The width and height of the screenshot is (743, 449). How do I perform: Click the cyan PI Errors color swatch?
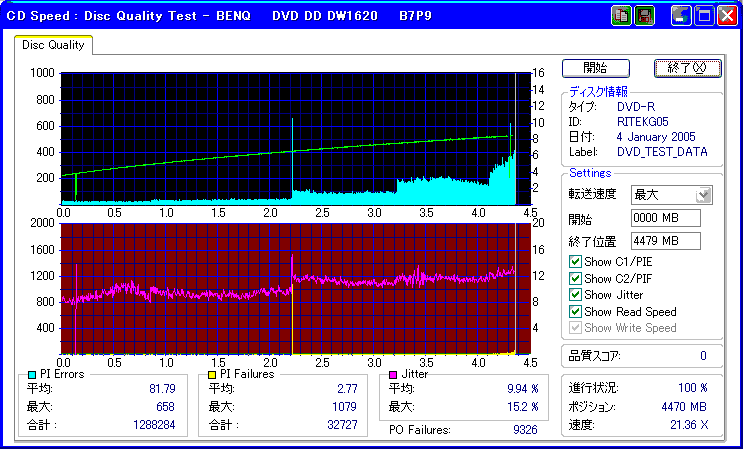click(32, 375)
